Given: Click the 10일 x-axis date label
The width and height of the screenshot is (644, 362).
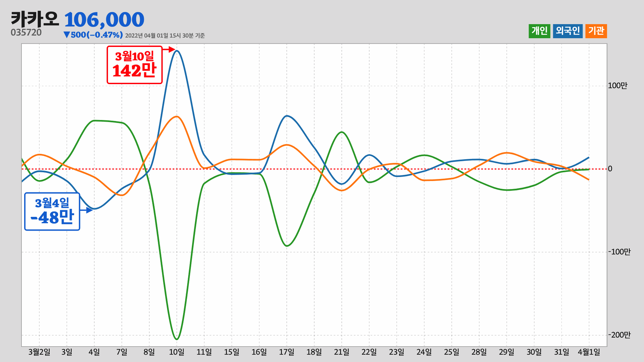Looking at the screenshot, I should (177, 352).
